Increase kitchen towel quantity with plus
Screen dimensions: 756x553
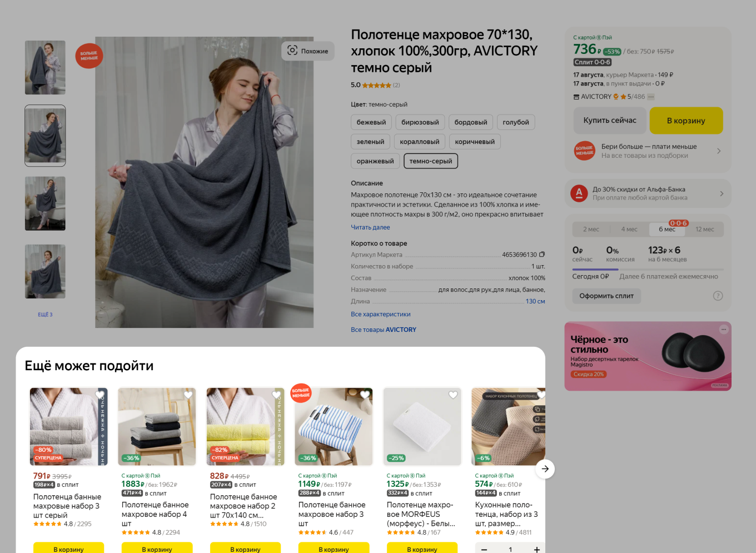click(x=537, y=550)
